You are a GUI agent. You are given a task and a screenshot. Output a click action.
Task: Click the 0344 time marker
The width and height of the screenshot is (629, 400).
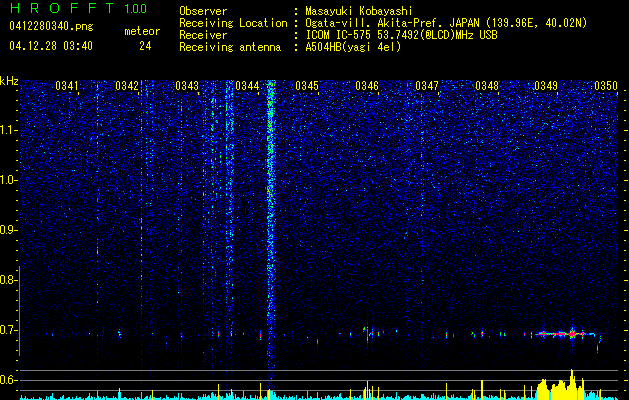247,85
